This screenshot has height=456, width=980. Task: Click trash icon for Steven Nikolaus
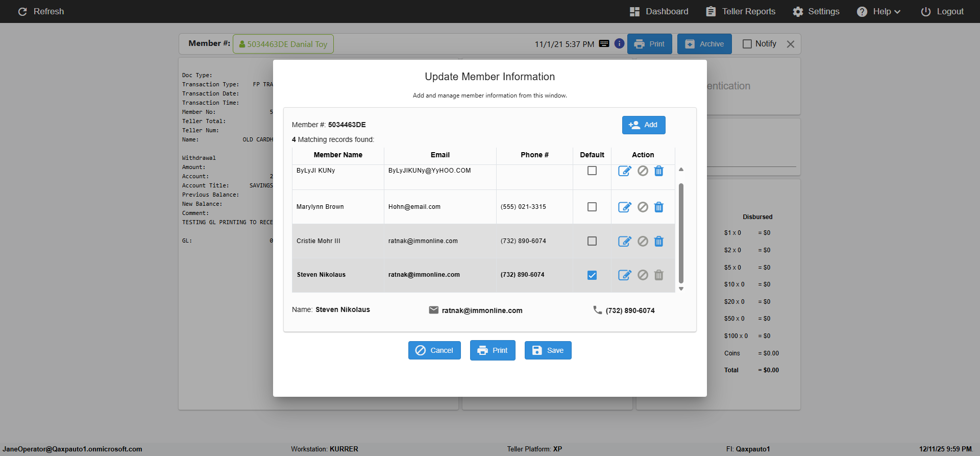pos(659,275)
